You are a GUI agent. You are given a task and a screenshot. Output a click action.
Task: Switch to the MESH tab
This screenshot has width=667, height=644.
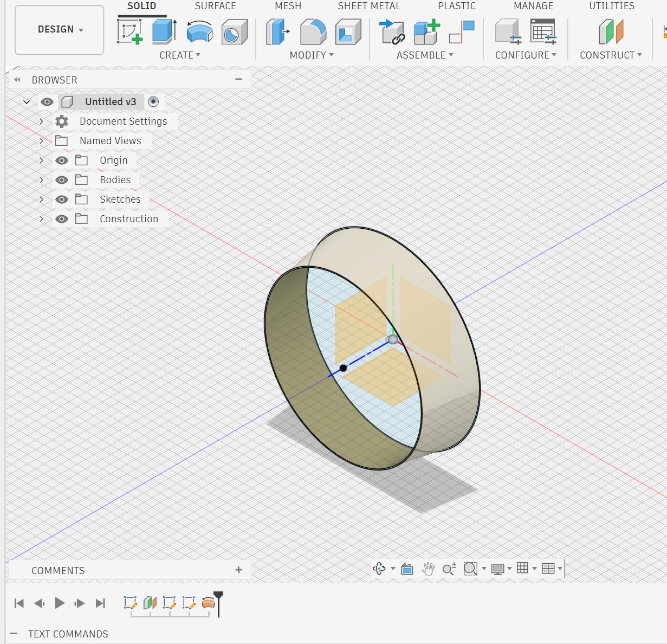288,6
